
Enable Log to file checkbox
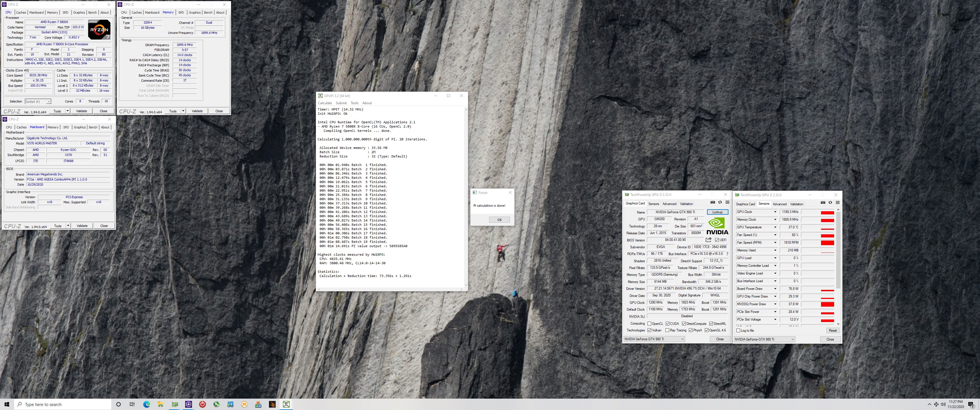(x=738, y=331)
